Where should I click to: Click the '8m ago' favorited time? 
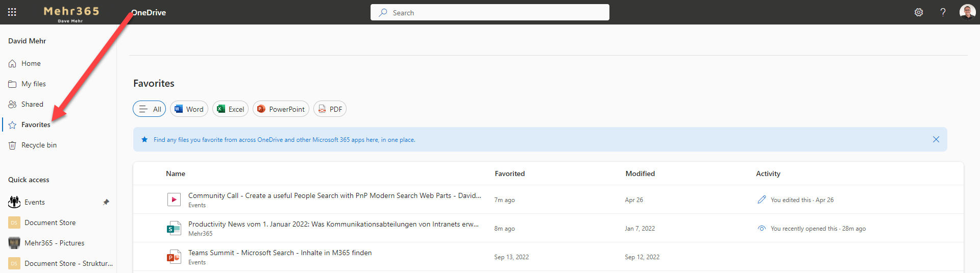click(504, 229)
